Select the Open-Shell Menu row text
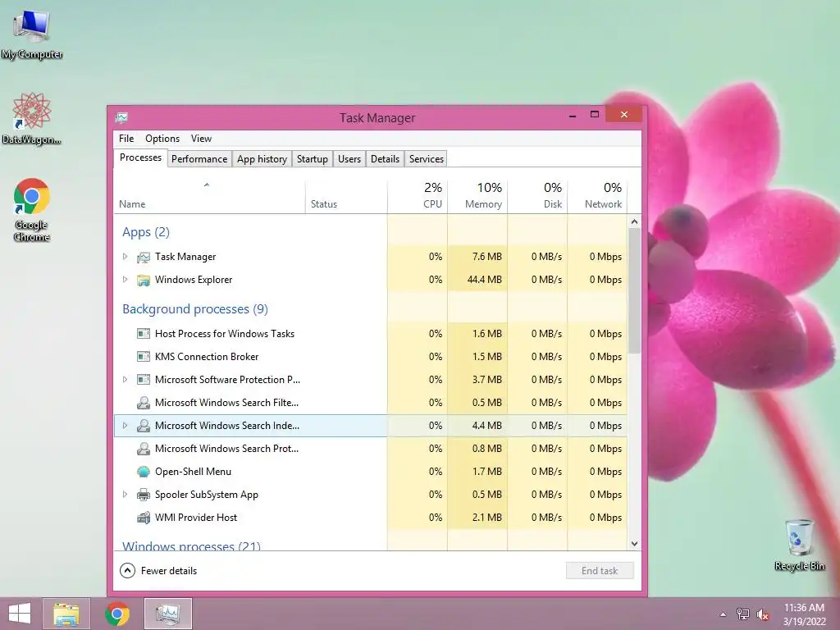840x630 pixels. (193, 472)
